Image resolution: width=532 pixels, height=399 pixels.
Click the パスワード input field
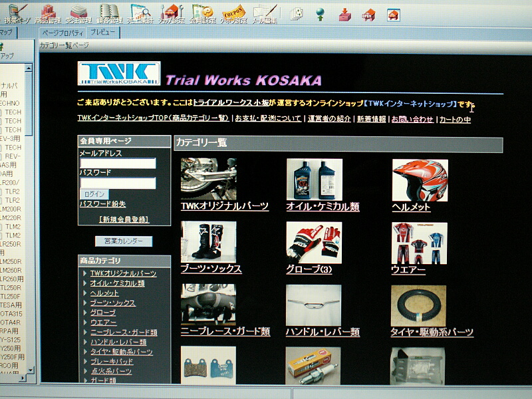click(x=118, y=184)
